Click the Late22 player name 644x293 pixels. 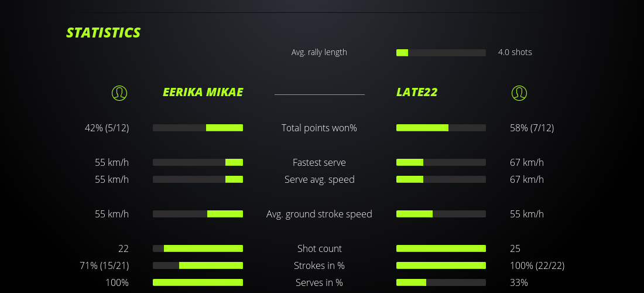[417, 92]
